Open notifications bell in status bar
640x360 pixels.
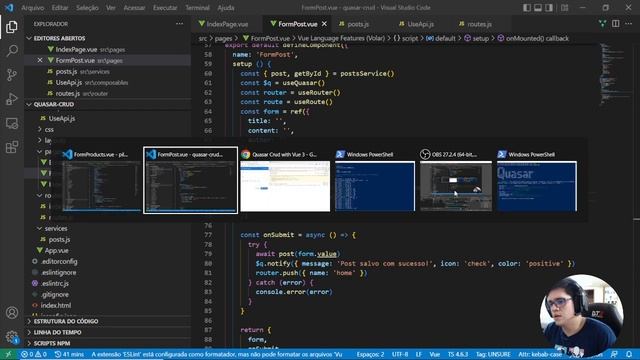(629, 354)
